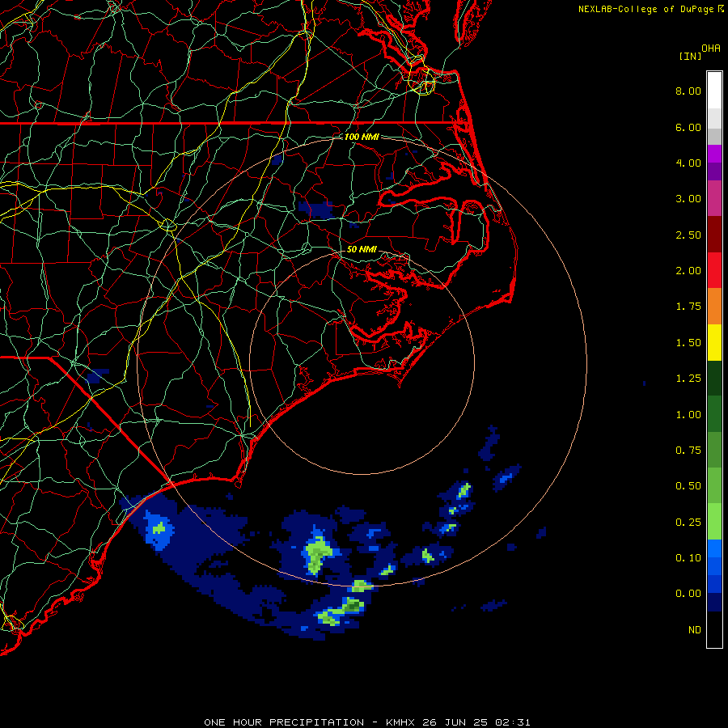Click the 1.50 legend value

[x=688, y=343]
